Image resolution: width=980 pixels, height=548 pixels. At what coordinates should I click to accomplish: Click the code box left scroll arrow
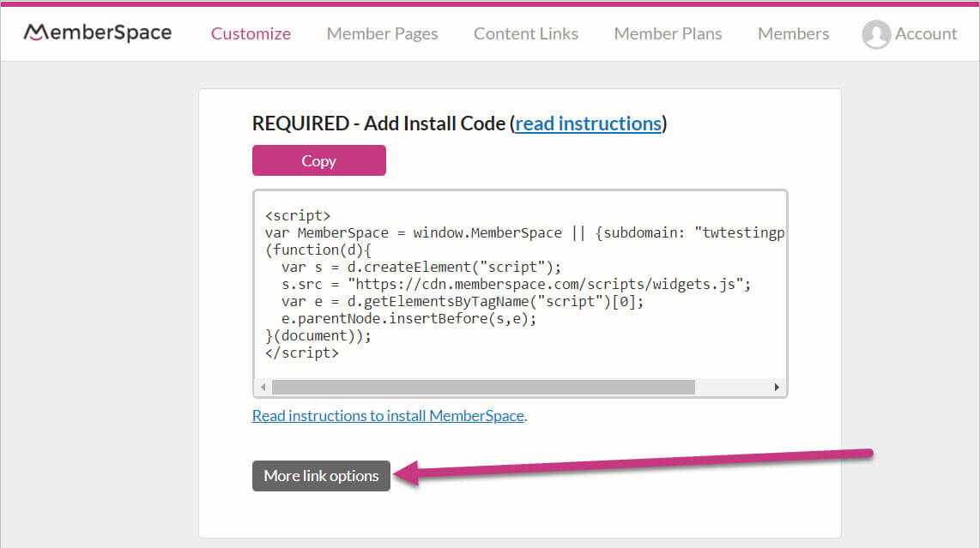263,388
